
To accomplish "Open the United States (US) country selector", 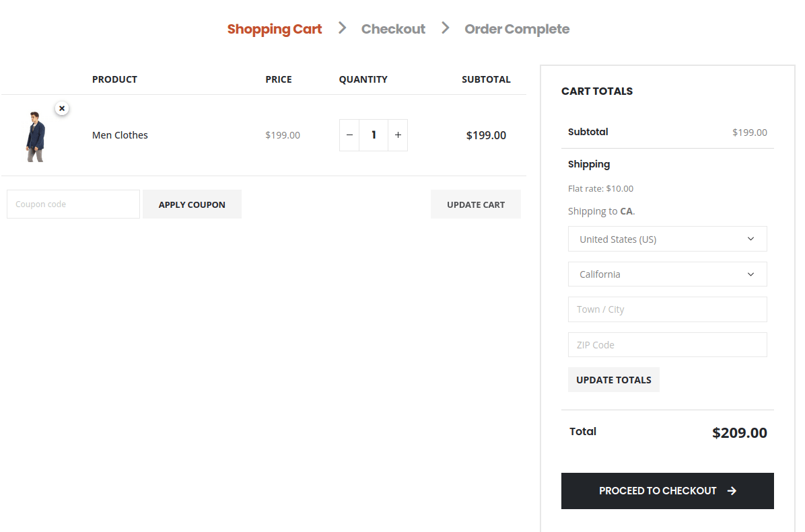I will click(667, 239).
